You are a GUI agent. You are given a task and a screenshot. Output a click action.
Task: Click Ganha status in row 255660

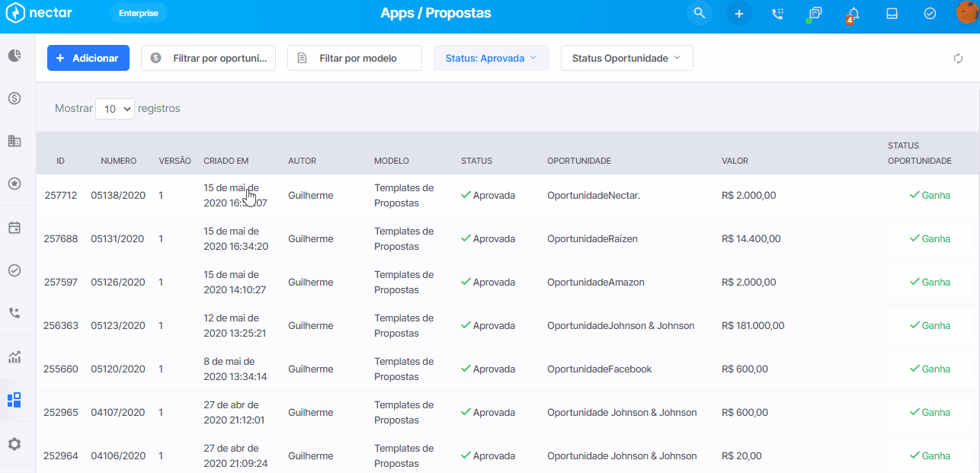930,369
